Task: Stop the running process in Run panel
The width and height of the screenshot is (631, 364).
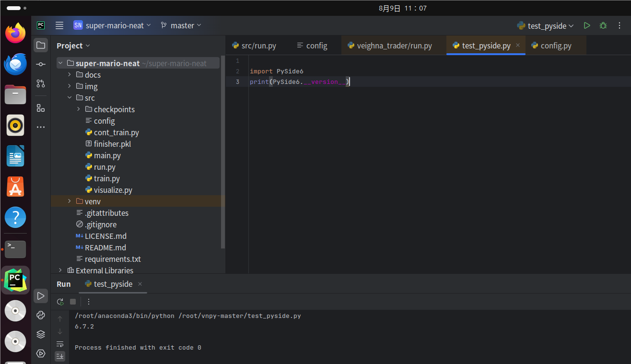Action: coord(73,302)
